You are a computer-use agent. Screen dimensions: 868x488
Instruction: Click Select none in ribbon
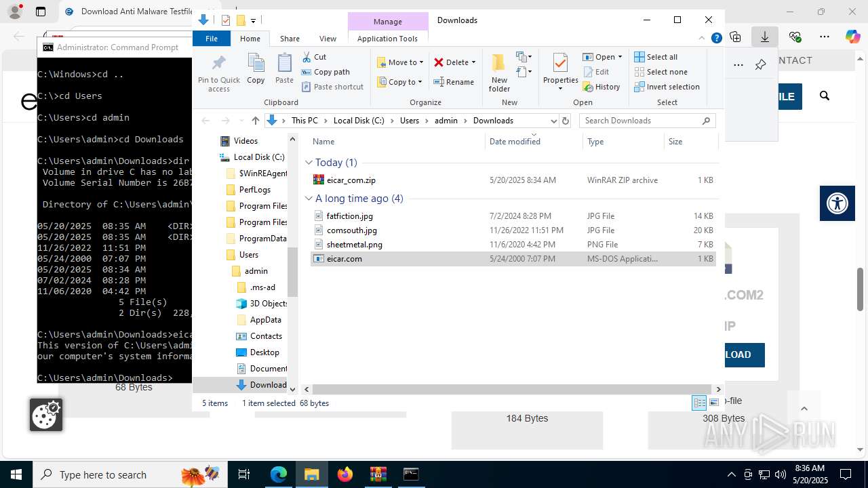(660, 72)
